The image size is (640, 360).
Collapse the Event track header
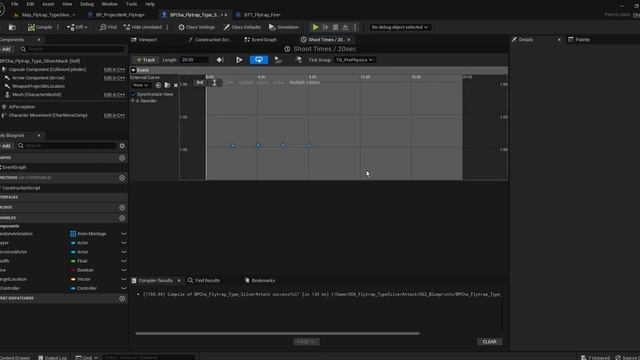pyautogui.click(x=133, y=70)
